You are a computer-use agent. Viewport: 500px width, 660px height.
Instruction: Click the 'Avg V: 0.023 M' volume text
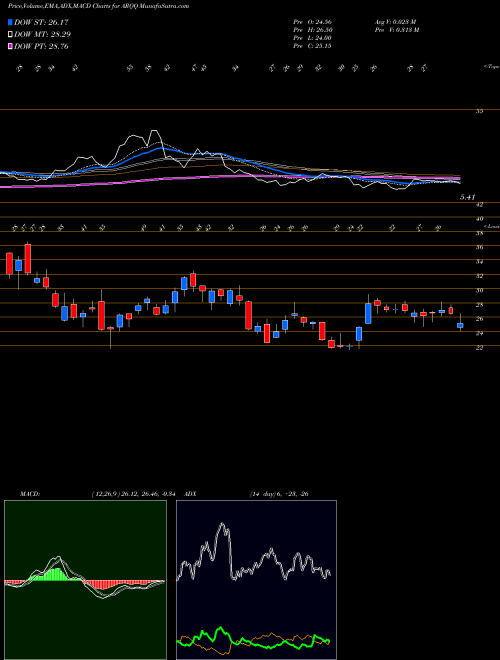click(397, 22)
